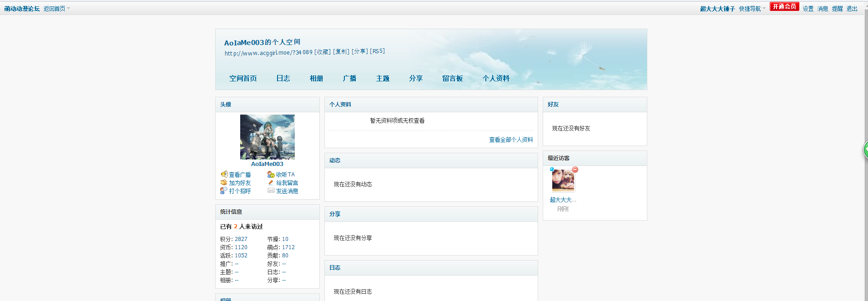The image size is (868, 301).
Task: Click the envelope icon for 发送消息
Action: click(x=271, y=191)
